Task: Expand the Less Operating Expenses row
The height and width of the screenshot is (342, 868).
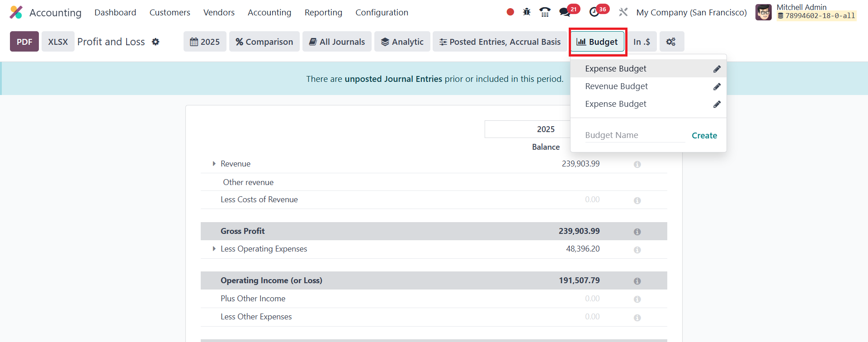Action: (214, 249)
